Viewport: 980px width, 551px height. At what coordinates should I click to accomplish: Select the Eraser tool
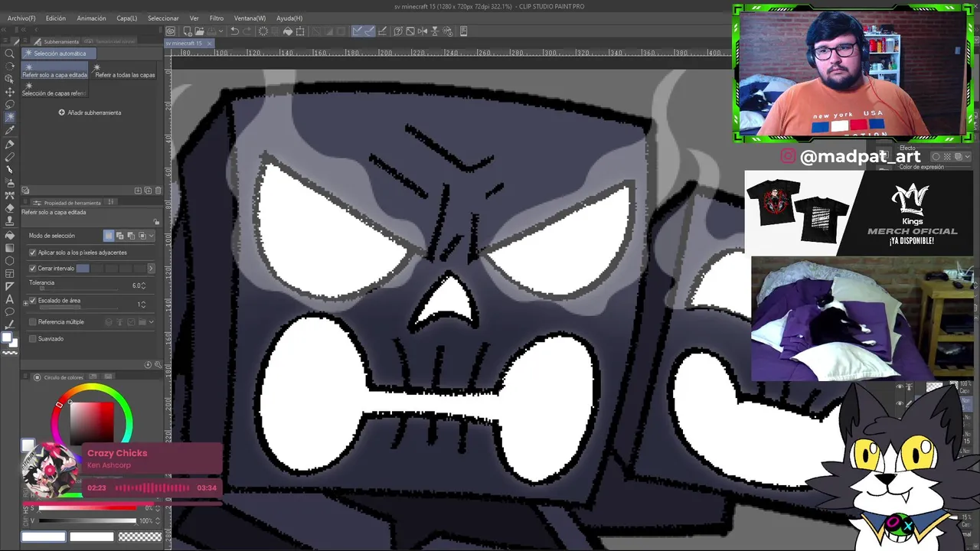10,208
